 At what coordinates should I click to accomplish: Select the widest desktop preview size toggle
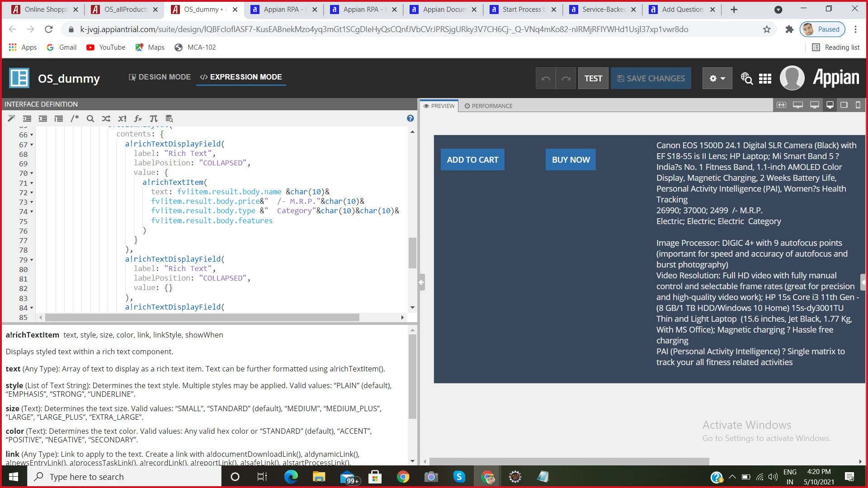click(x=798, y=105)
